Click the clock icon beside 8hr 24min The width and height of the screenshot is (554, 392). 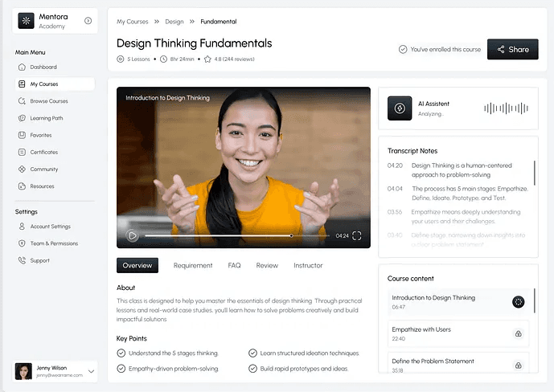tap(163, 59)
